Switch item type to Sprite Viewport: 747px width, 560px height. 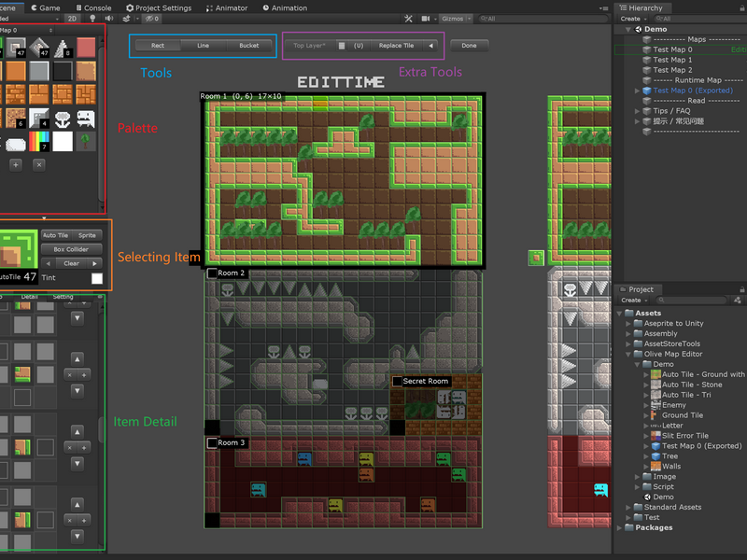click(87, 235)
